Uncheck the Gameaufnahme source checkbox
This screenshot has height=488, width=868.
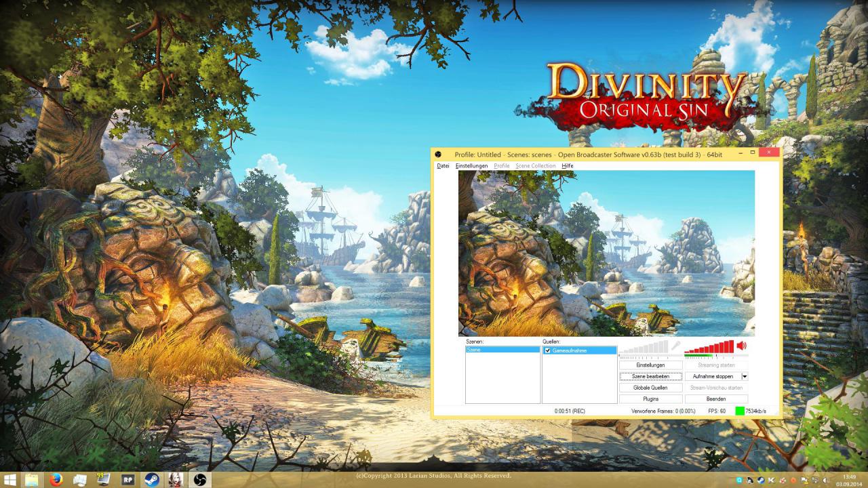coord(547,350)
